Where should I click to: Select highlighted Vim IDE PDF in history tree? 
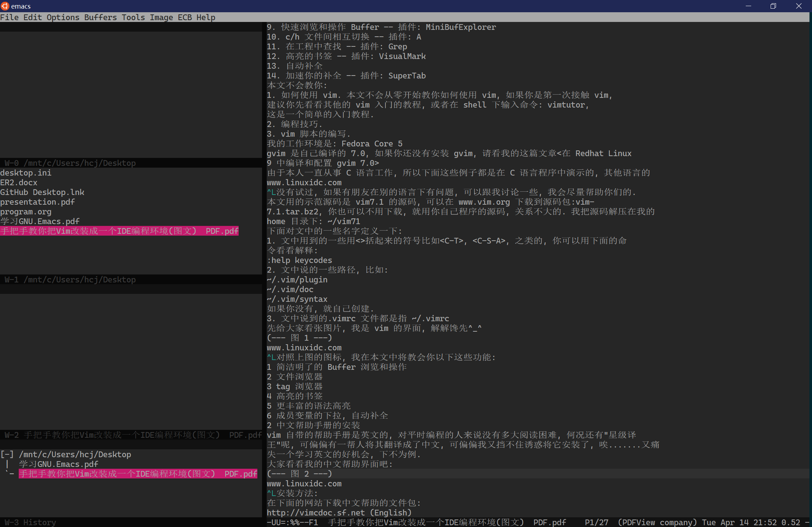click(138, 474)
